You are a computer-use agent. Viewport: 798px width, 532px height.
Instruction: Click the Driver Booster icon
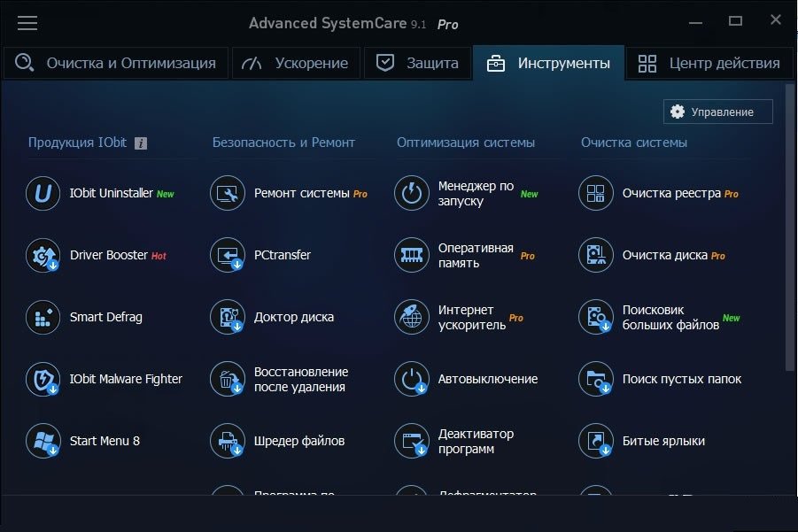click(43, 255)
